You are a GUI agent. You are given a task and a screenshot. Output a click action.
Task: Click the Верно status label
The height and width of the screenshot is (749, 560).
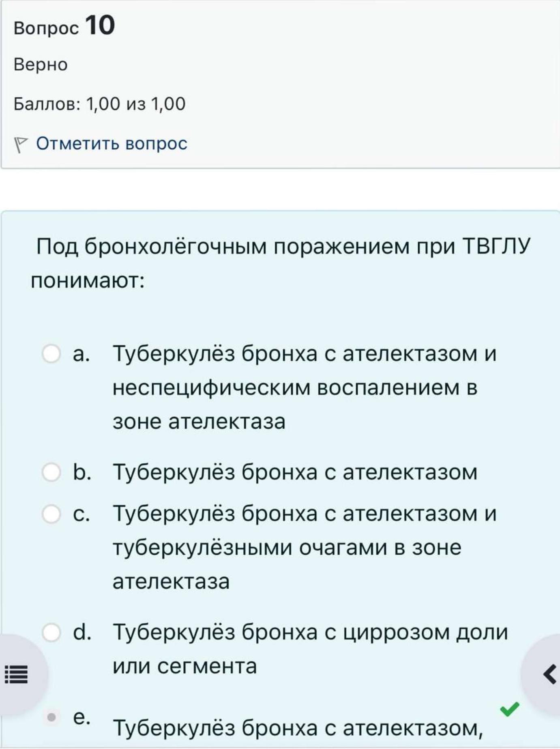pos(41,65)
